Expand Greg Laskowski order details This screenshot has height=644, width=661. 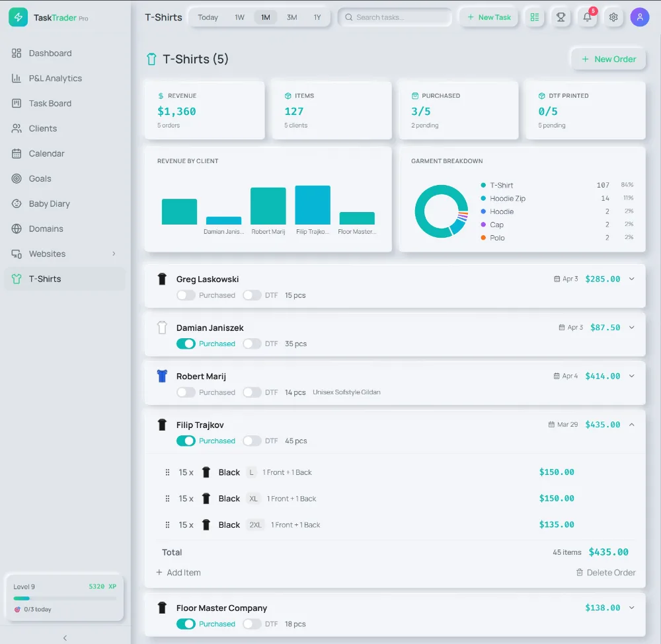(631, 279)
